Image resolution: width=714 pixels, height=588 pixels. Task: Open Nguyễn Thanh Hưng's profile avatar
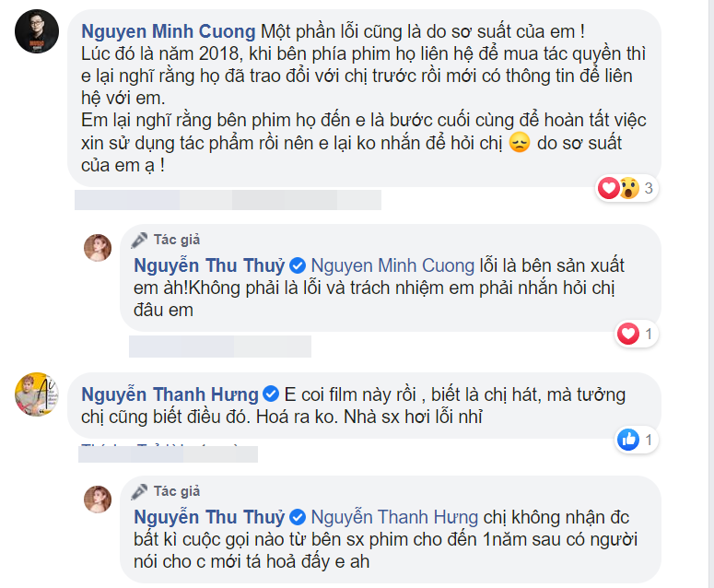click(x=32, y=395)
